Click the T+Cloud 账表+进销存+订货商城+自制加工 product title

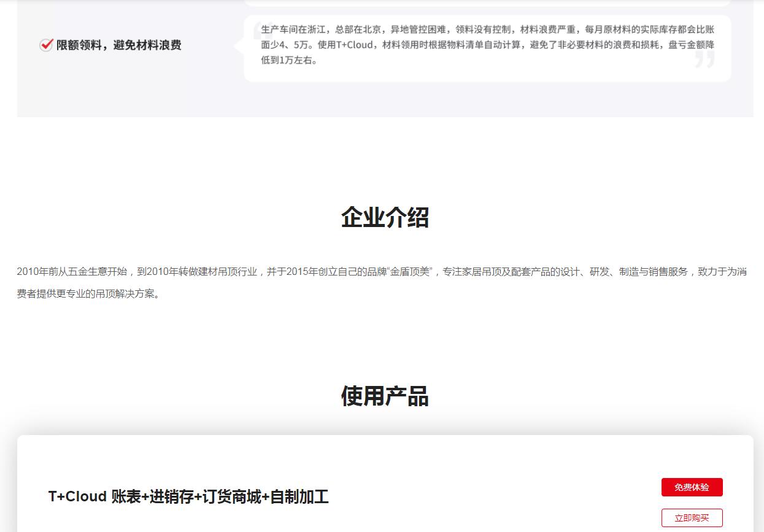(188, 496)
